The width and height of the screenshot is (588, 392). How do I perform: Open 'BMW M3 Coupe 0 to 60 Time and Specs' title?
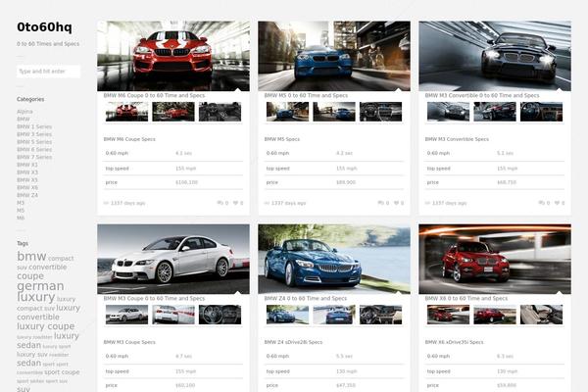154,298
